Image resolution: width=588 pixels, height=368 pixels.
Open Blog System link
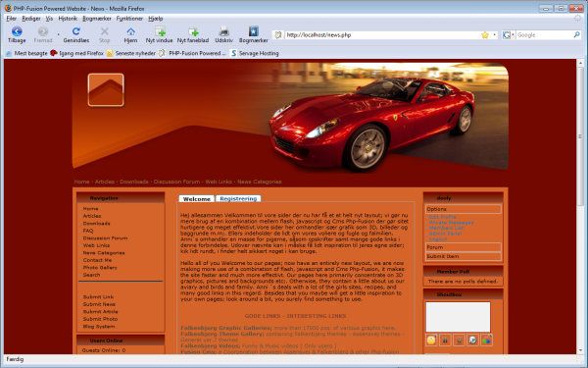[99, 327]
